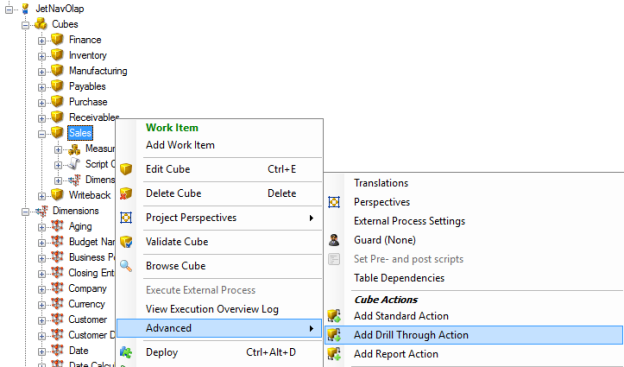Click the Project Perspectives icon
The image size is (624, 367).
coord(126,218)
